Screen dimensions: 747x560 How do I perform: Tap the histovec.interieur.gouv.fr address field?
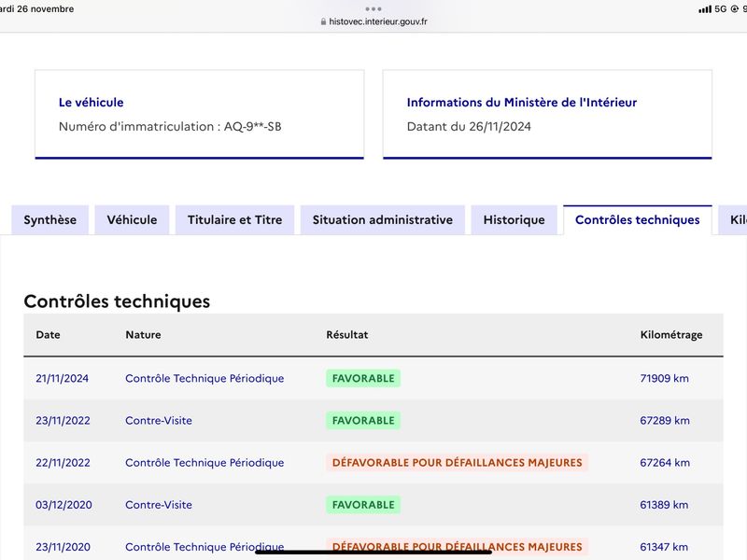pyautogui.click(x=373, y=21)
